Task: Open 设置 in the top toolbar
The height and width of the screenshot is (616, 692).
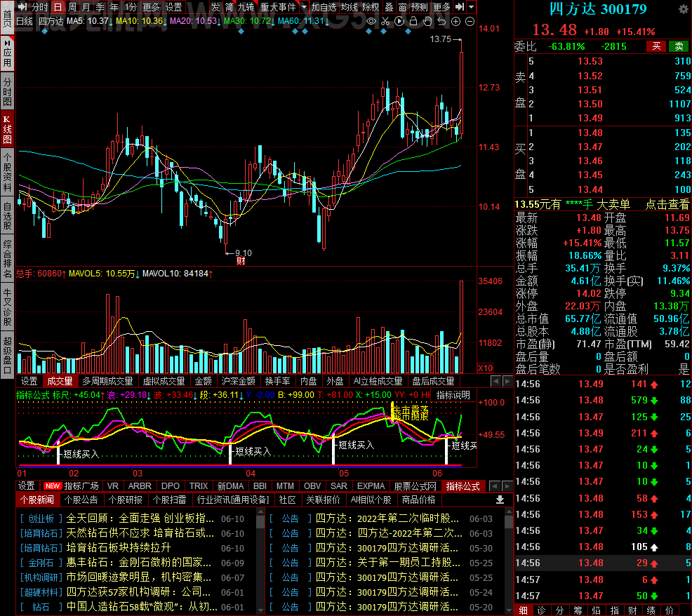Action: click(x=173, y=7)
